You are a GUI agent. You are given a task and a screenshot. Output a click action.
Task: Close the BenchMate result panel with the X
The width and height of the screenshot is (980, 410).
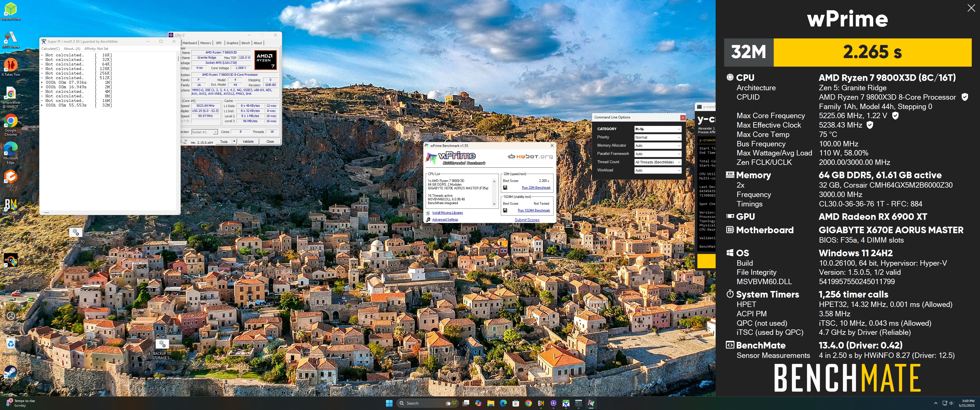[x=971, y=8]
